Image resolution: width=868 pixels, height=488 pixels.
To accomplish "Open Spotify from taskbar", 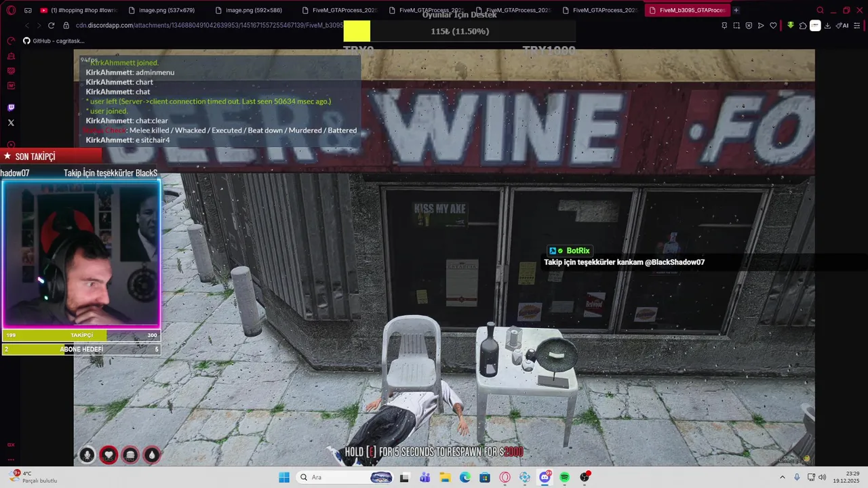I will point(565,477).
